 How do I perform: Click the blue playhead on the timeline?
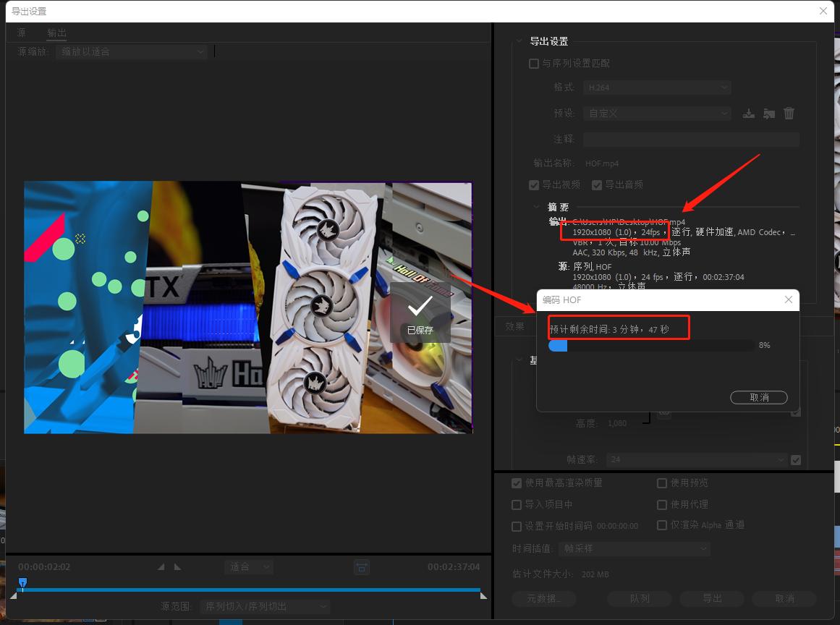22,582
